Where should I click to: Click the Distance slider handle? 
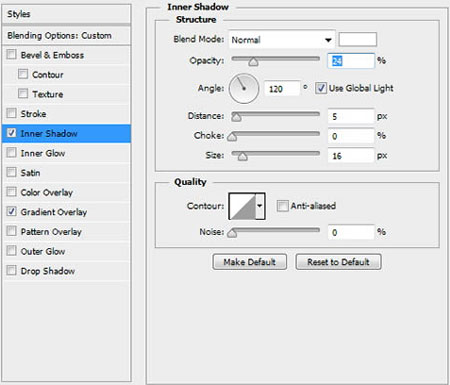(x=236, y=117)
